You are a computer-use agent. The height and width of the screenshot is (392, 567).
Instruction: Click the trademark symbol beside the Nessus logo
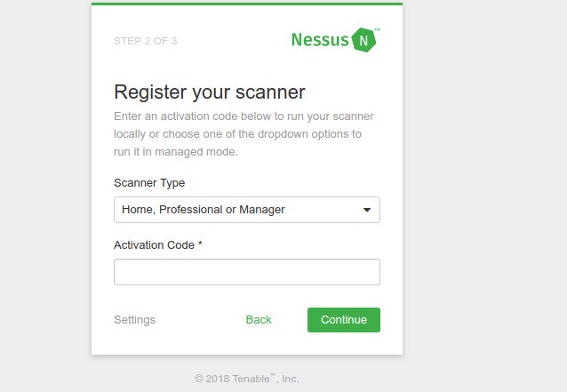click(377, 29)
